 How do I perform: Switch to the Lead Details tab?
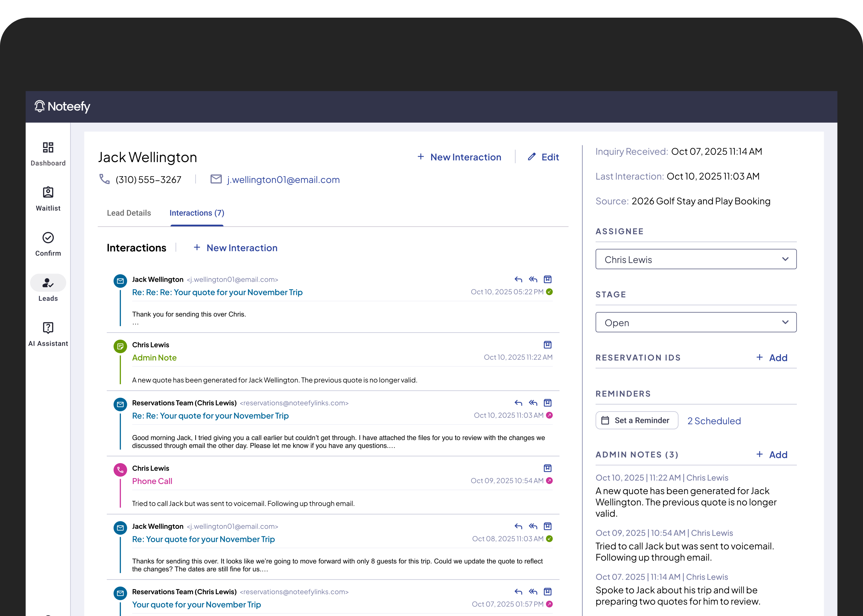(x=129, y=213)
